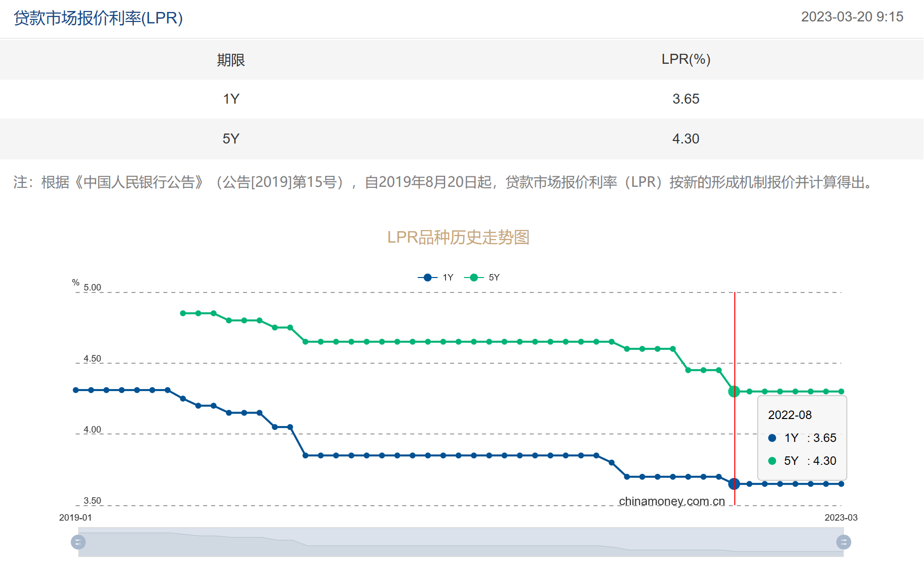The width and height of the screenshot is (924, 564).
Task: Click the leftmost green 5Y data point
Action: [183, 313]
